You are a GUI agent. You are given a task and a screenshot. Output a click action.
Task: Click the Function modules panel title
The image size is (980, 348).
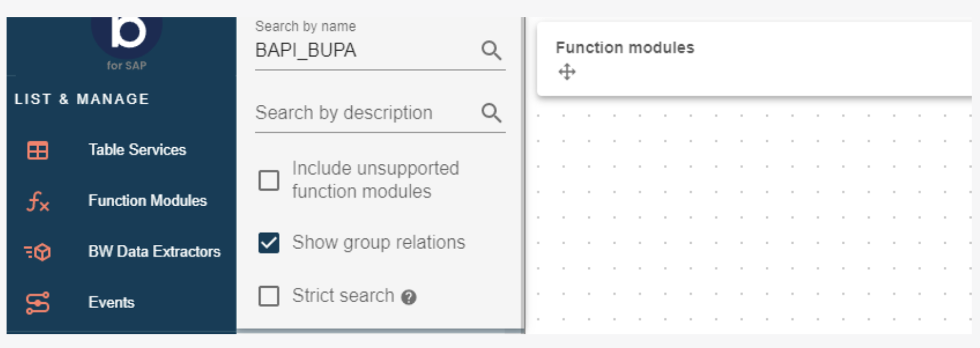(x=625, y=48)
